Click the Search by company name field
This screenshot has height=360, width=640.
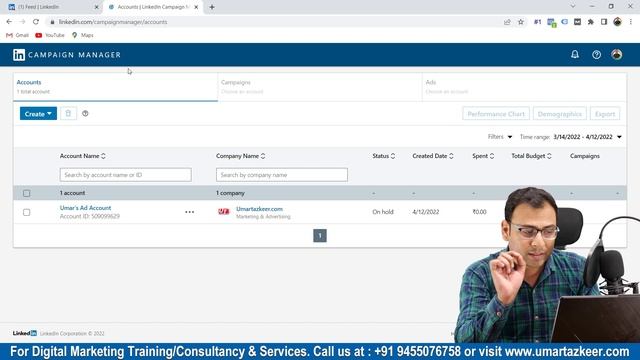coord(282,175)
